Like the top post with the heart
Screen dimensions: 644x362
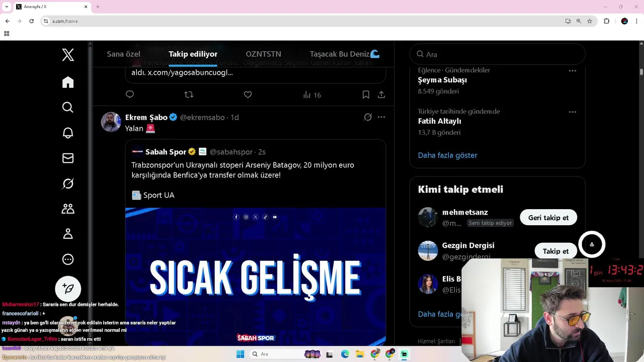click(248, 95)
